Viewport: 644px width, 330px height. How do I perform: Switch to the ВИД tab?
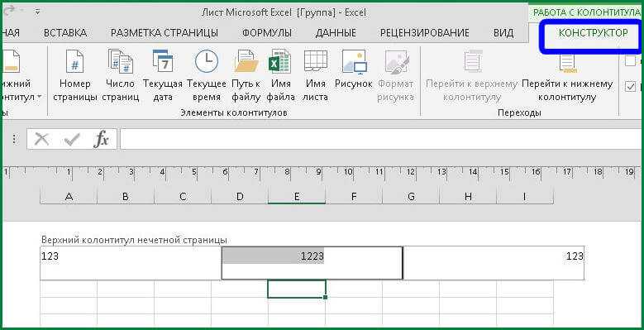click(x=503, y=33)
